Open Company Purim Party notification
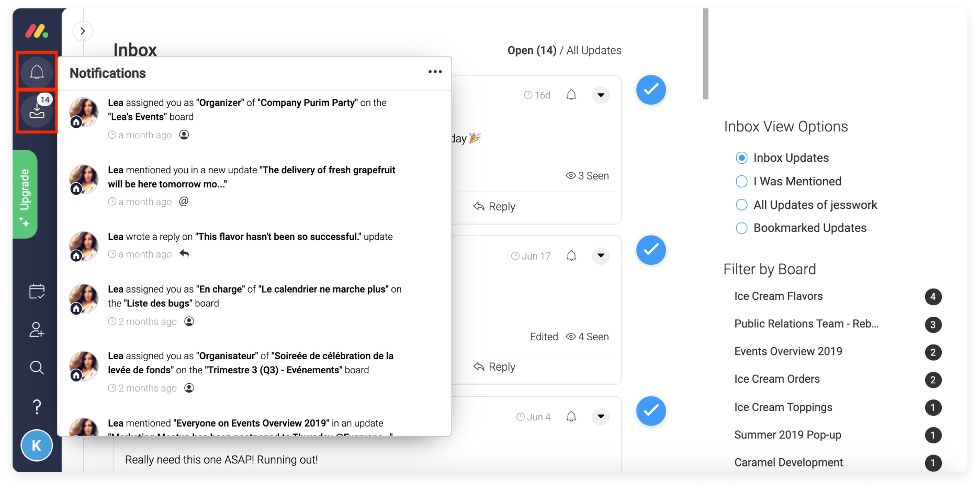This screenshot has width=980, height=489. (254, 119)
